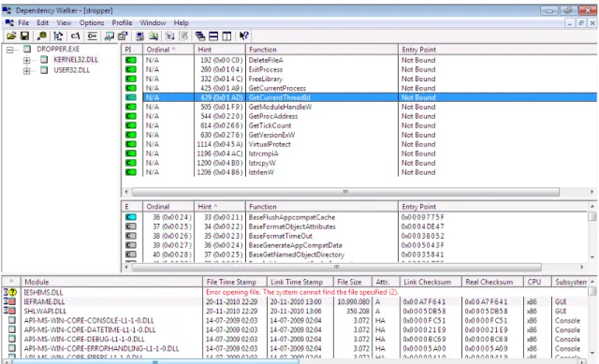
Task: Click the module list vertical scrollbar down arrow
Action: click(x=592, y=353)
